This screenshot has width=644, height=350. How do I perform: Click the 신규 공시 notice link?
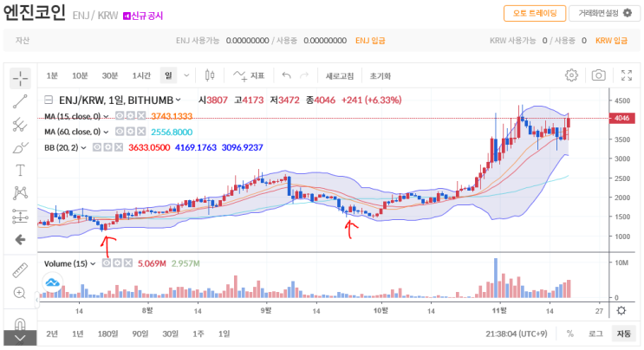[x=143, y=16]
